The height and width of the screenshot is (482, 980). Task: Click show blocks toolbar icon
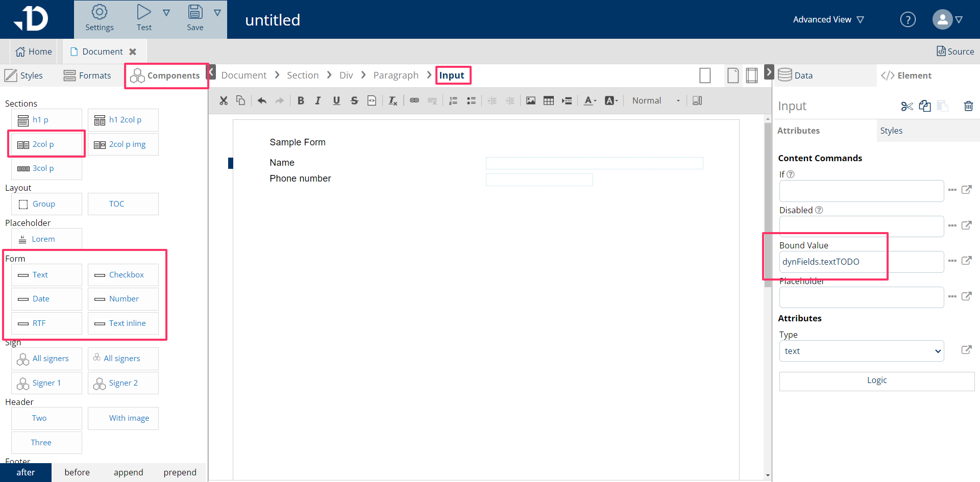[697, 100]
